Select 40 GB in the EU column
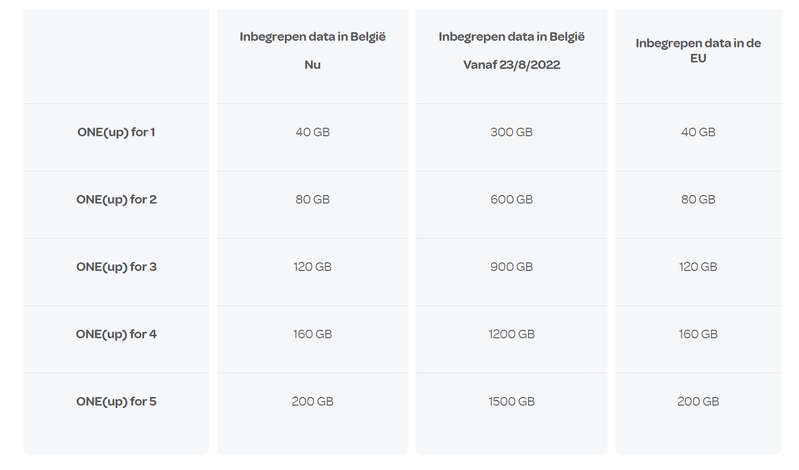 [697, 132]
